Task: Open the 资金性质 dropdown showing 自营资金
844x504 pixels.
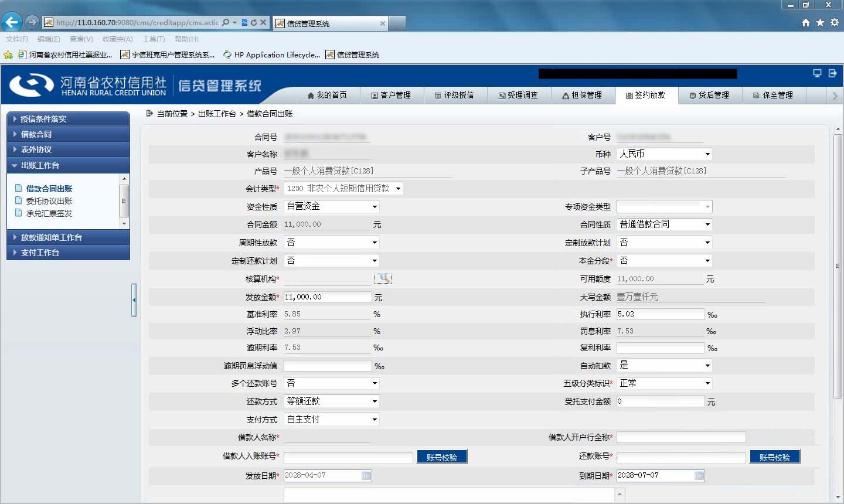Action: pyautogui.click(x=331, y=206)
